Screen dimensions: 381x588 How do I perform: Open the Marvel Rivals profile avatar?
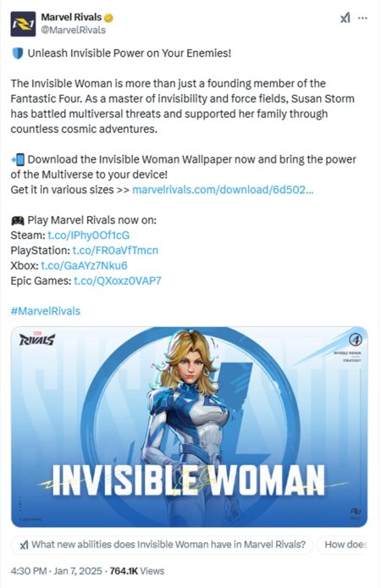pyautogui.click(x=23, y=24)
